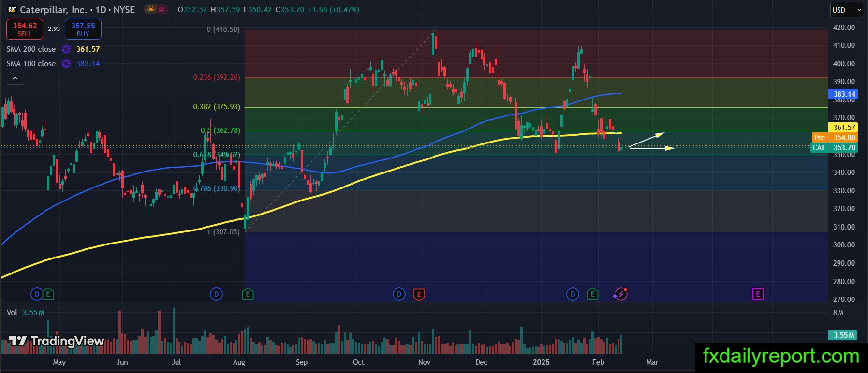Click the SELL 354.62 button
Image resolution: width=868 pixels, height=373 pixels.
coord(25,29)
